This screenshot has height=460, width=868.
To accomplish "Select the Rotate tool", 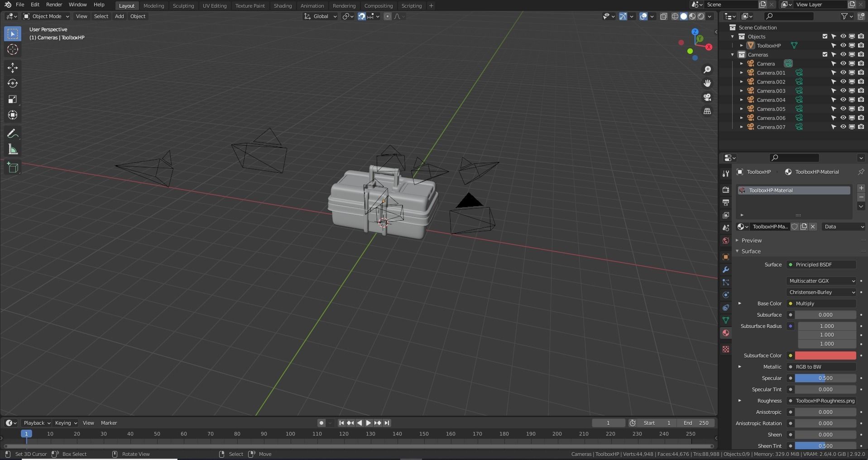I will click(13, 83).
